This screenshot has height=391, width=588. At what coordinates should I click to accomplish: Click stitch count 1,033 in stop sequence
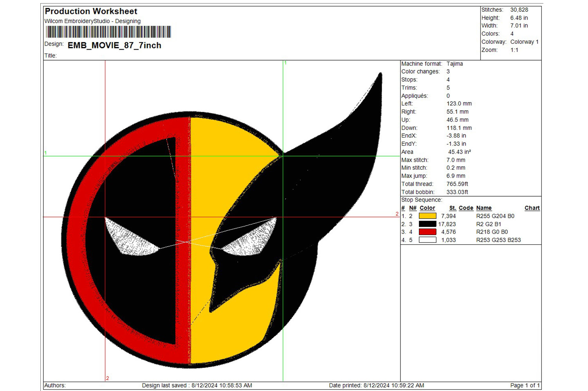(x=449, y=240)
